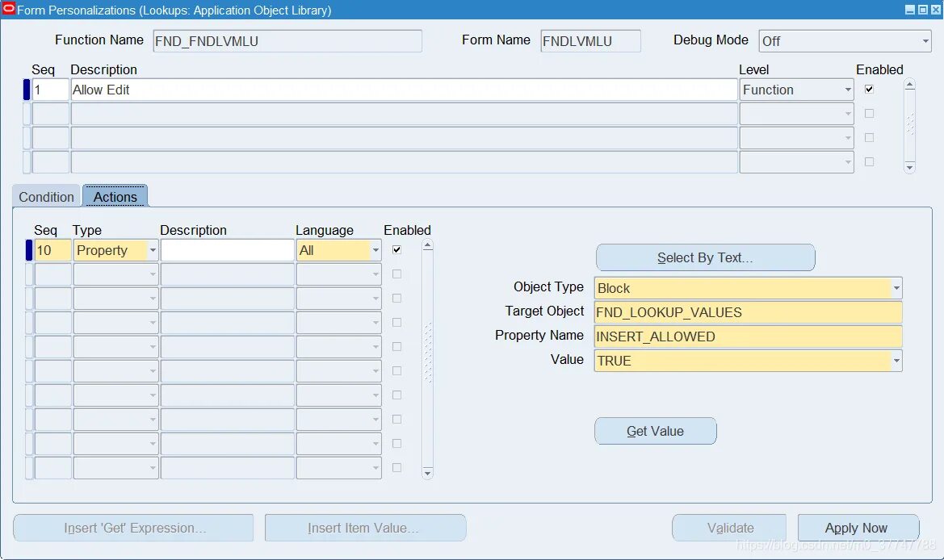
Task: Click the Form Name field
Action: pyautogui.click(x=590, y=41)
